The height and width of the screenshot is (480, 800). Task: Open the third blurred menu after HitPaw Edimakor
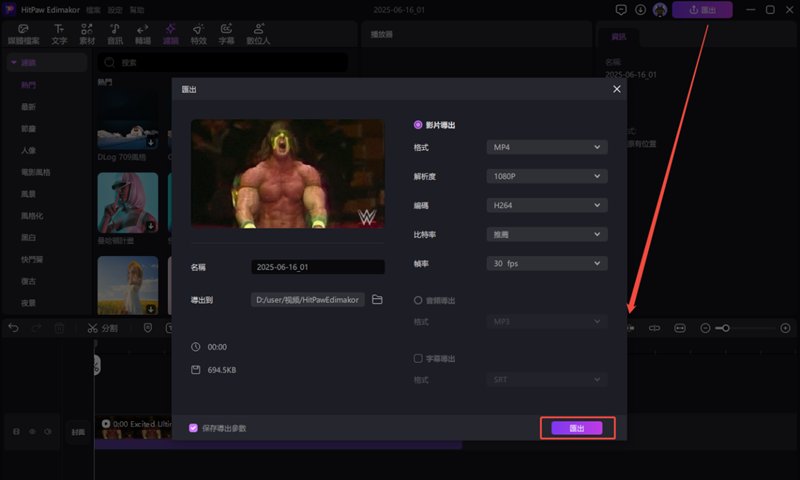point(137,10)
